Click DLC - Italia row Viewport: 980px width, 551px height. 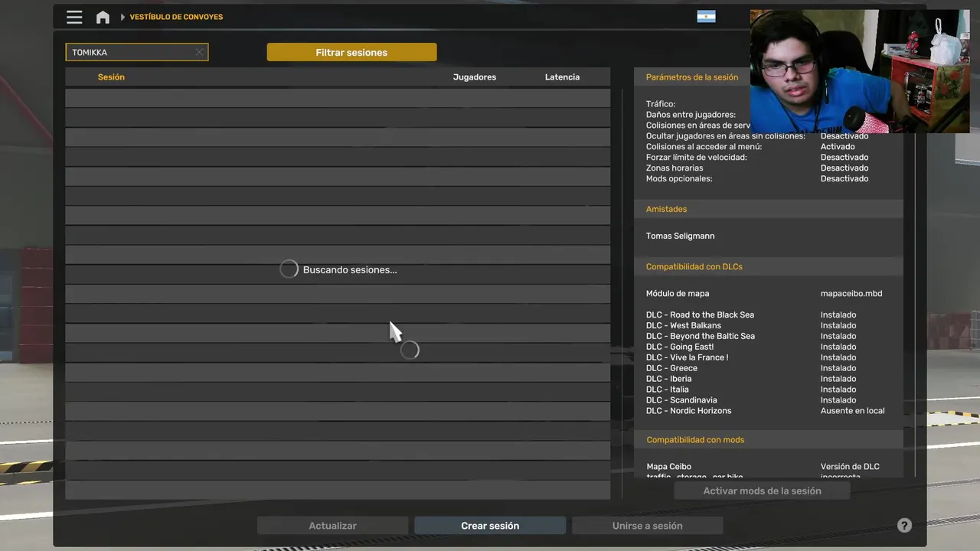(x=667, y=390)
